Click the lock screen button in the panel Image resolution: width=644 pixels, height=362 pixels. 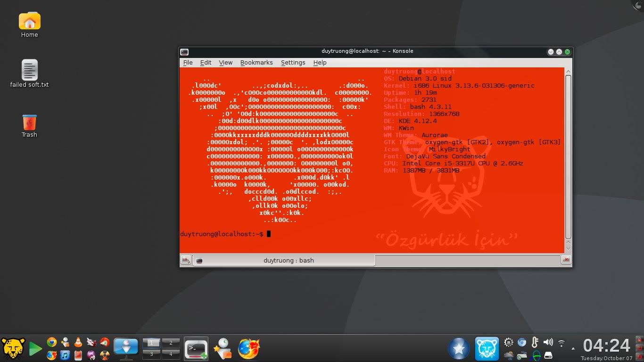click(639, 341)
